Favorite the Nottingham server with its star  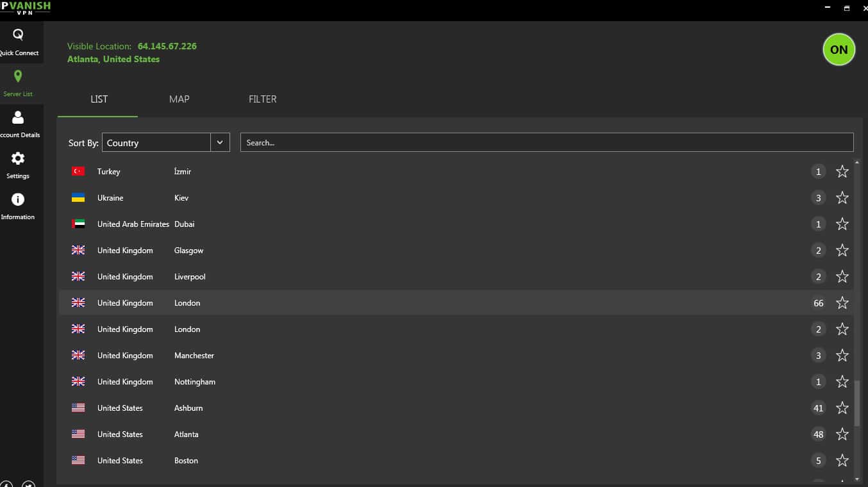pyautogui.click(x=842, y=381)
